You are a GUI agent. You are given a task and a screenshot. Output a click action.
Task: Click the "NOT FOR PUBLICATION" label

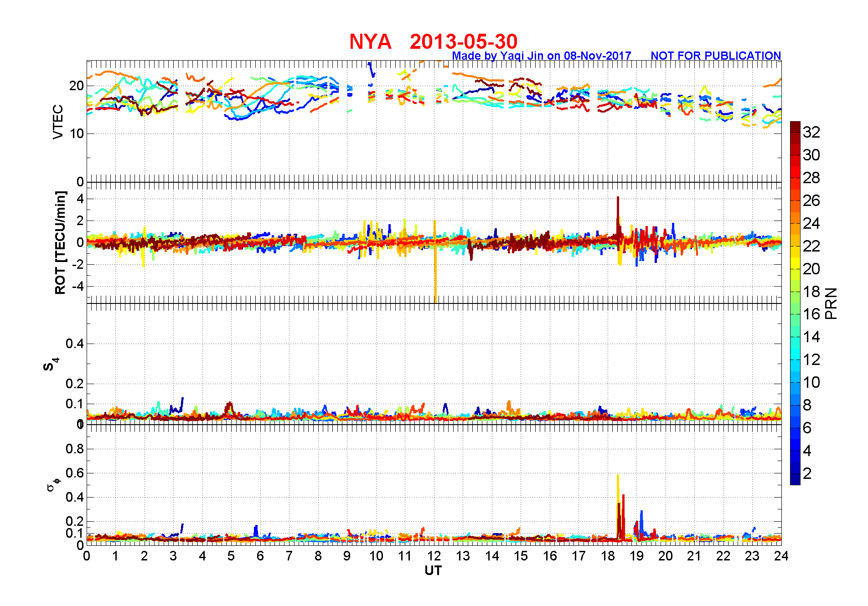pos(716,56)
